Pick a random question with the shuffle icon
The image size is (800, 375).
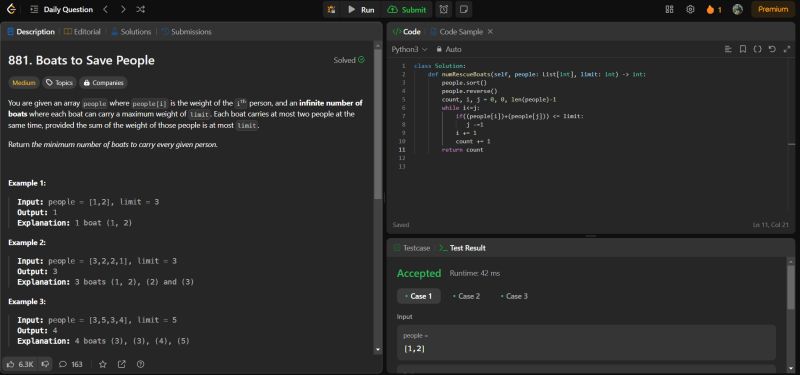click(141, 9)
